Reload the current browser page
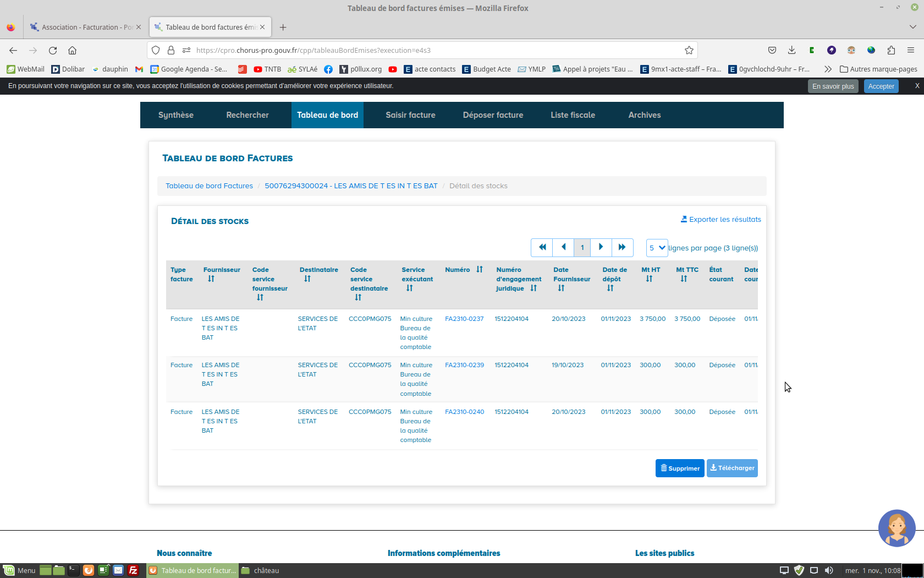 [53, 50]
